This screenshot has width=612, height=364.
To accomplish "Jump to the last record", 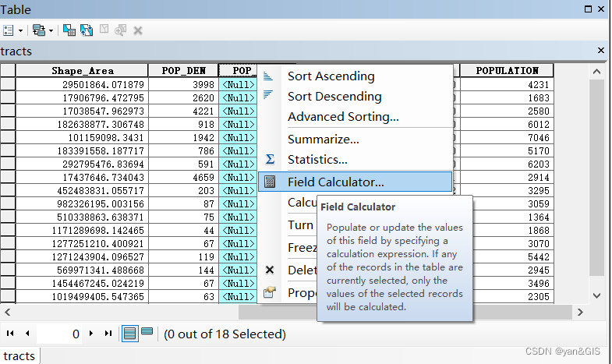I will pos(108,334).
